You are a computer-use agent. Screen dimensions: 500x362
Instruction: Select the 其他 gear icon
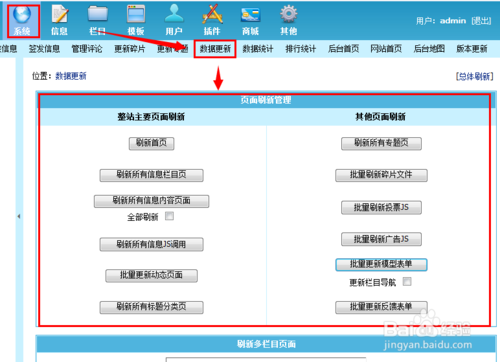coord(288,20)
